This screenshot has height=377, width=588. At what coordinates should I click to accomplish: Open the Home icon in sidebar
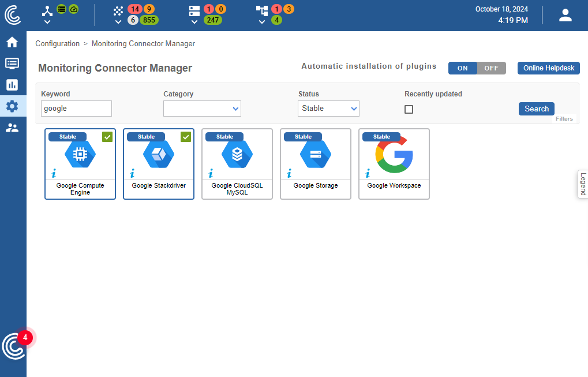coord(12,42)
